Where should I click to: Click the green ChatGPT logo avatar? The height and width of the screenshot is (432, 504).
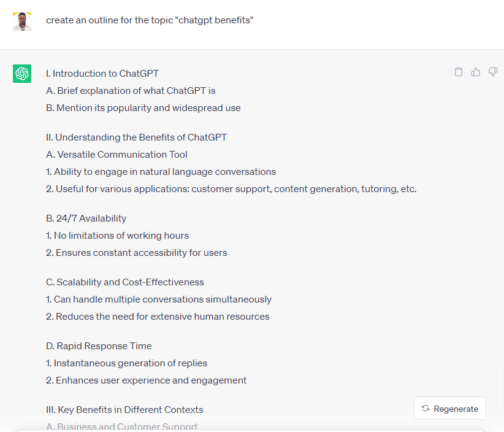tap(22, 74)
